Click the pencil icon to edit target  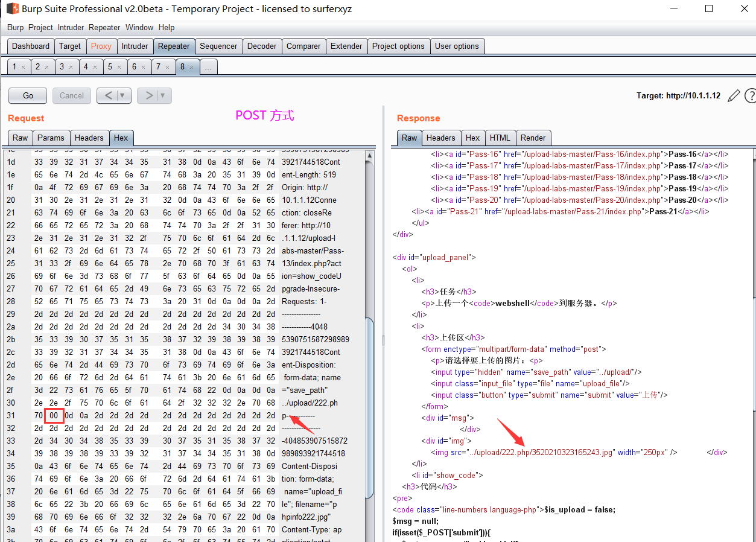point(734,95)
